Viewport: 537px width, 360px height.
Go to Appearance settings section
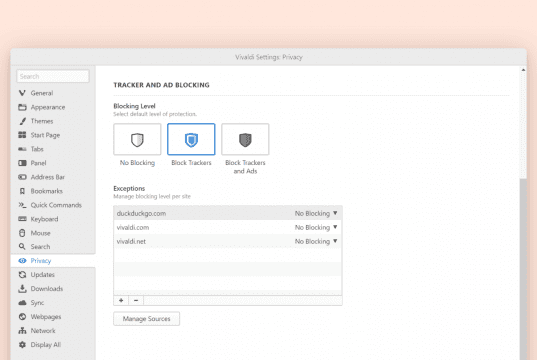pyautogui.click(x=48, y=107)
